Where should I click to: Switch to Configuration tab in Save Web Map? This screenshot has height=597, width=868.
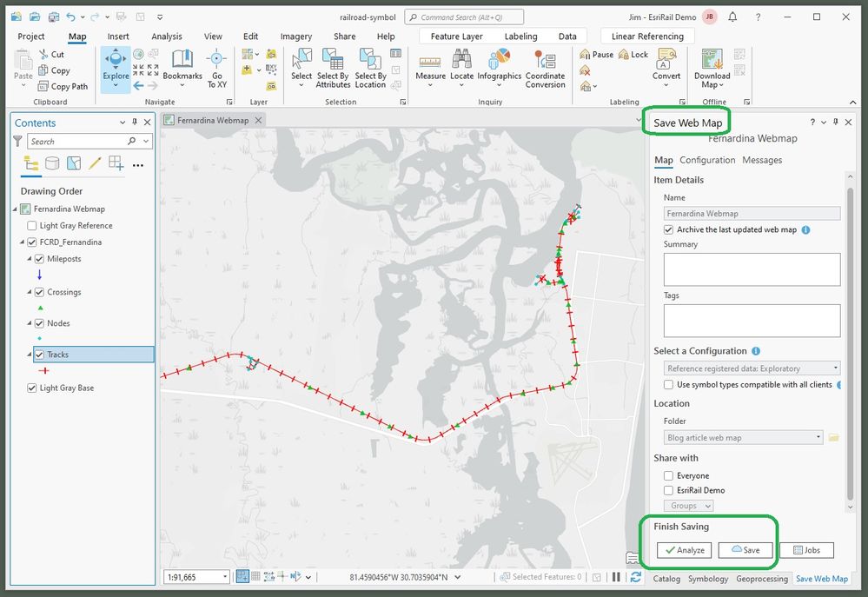707,160
